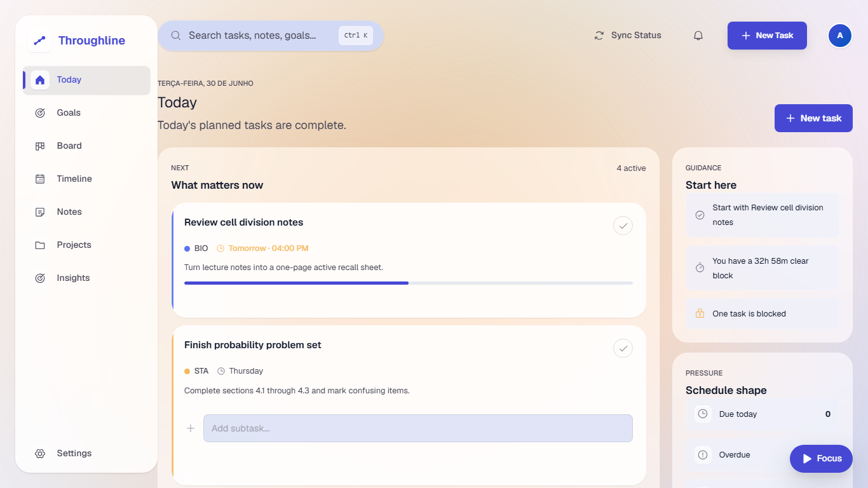Click the Projects folder icon
This screenshot has height=488, width=868.
click(x=40, y=245)
